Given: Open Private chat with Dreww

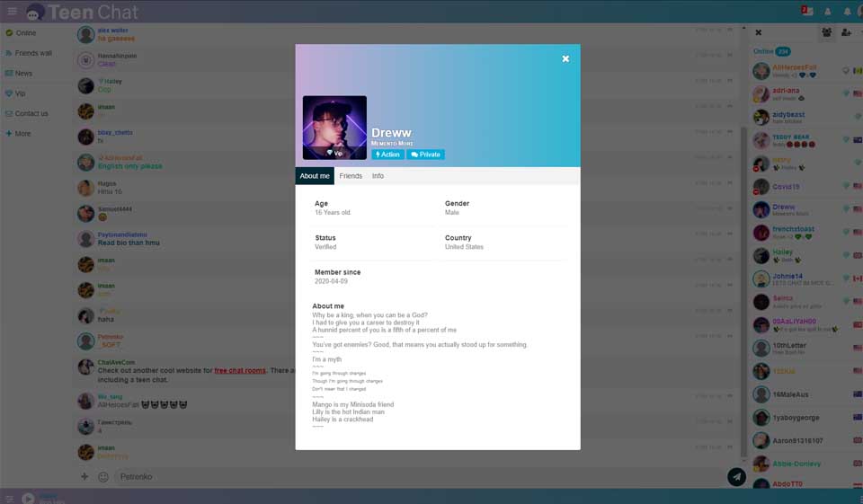Looking at the screenshot, I should [x=425, y=155].
